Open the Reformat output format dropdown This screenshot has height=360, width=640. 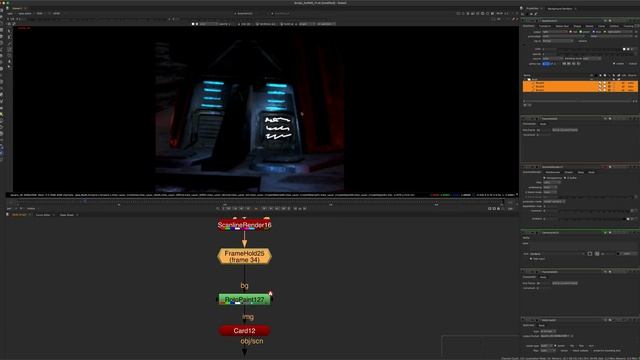tap(556, 336)
